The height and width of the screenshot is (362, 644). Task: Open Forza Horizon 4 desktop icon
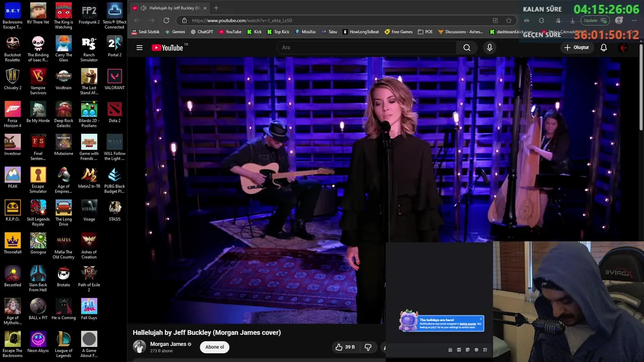[x=13, y=115]
